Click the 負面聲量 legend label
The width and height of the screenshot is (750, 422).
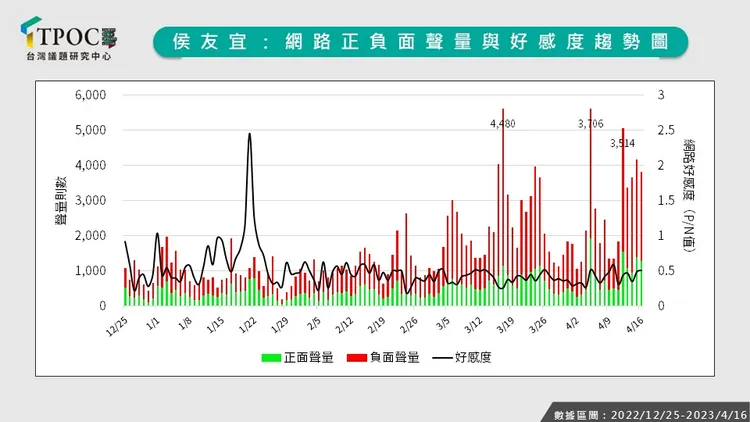tap(395, 357)
